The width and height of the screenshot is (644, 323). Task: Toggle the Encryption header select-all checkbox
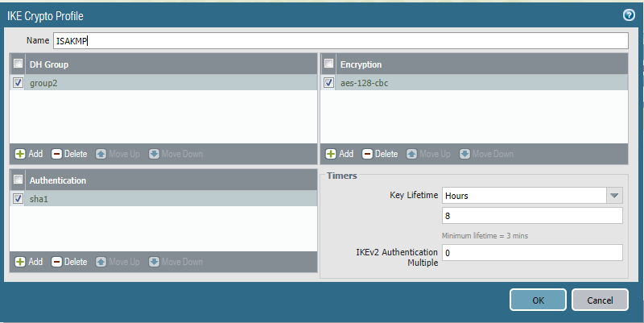pyautogui.click(x=328, y=64)
